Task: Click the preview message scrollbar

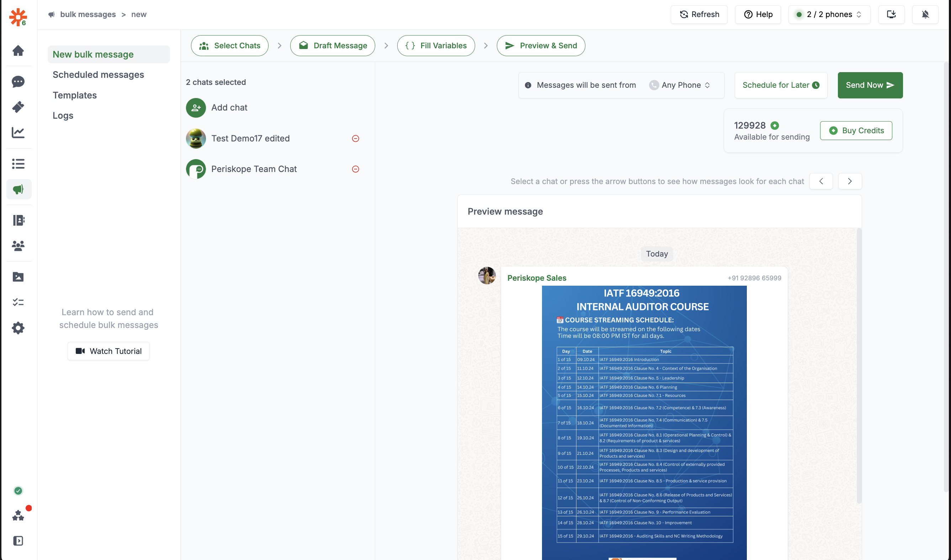Action: click(859, 365)
